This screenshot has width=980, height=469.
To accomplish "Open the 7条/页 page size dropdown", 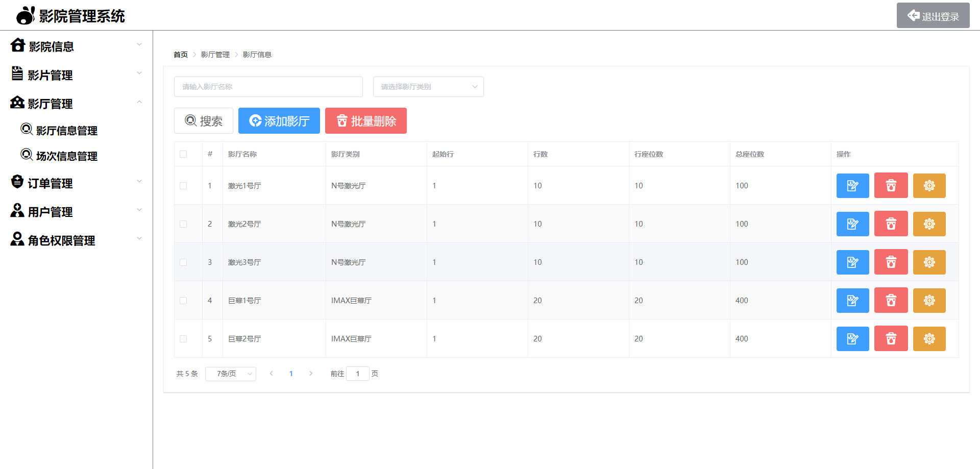I will pos(231,374).
